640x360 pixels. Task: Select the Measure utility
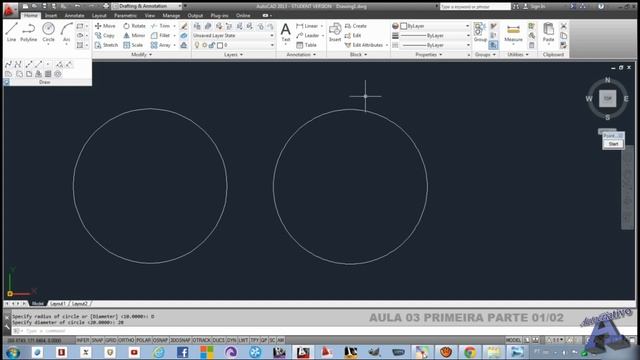pos(513,33)
